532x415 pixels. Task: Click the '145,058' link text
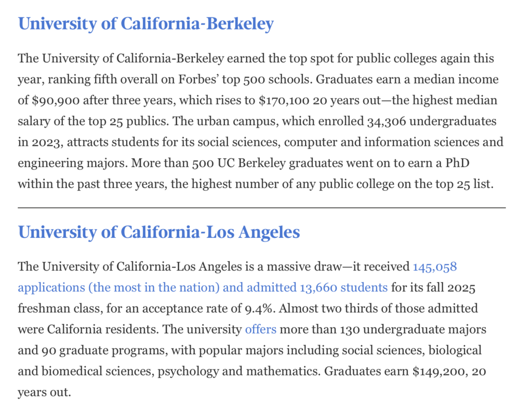(435, 267)
